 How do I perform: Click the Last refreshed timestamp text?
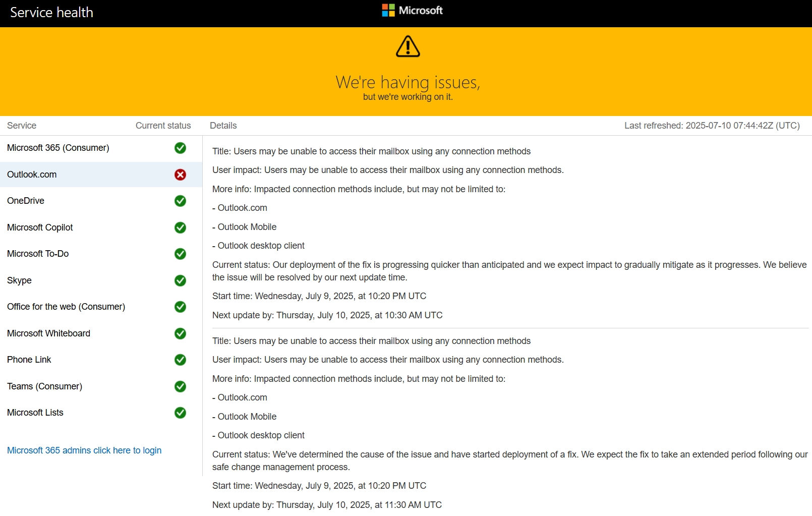[712, 126]
